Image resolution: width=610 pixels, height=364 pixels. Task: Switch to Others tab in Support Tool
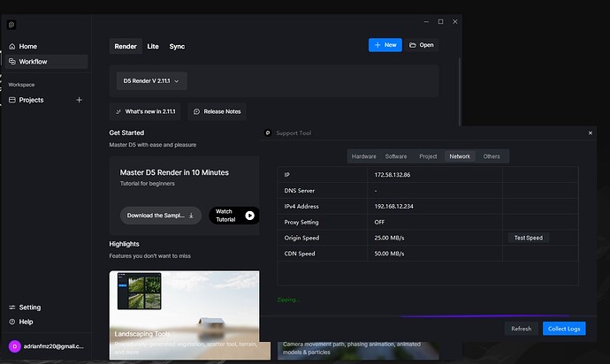pyautogui.click(x=492, y=156)
